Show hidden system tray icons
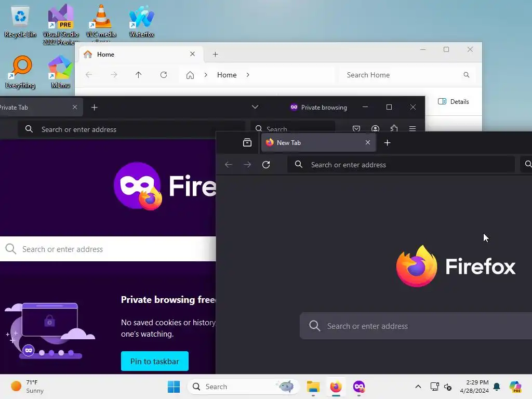The height and width of the screenshot is (399, 532). [x=418, y=387]
